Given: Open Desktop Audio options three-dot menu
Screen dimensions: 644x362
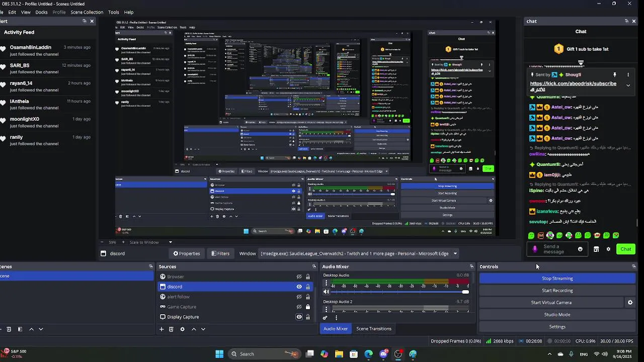Looking at the screenshot, I should [326, 284].
